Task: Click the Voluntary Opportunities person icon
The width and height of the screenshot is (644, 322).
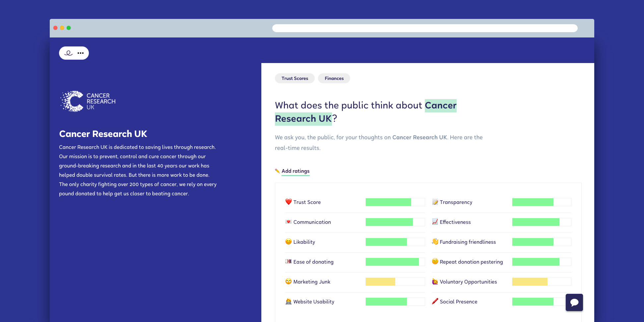Action: (x=435, y=281)
